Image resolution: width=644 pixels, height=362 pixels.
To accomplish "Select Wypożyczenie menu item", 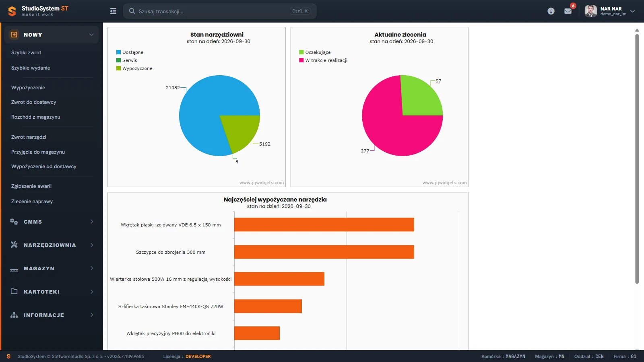I will [x=28, y=88].
